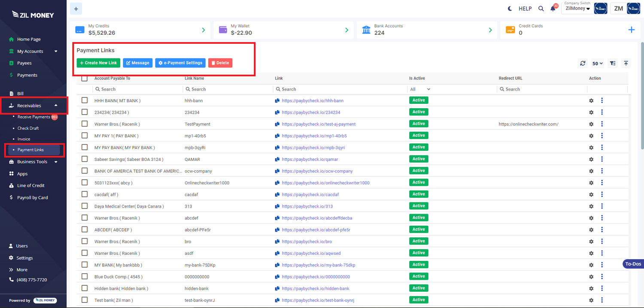Open Check Draft submenu item

pyautogui.click(x=28, y=128)
